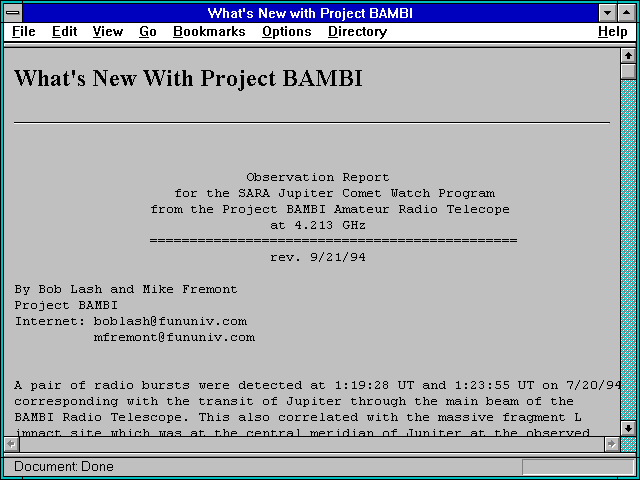640x480 pixels.
Task: Open the Edit menu
Action: pyautogui.click(x=64, y=32)
